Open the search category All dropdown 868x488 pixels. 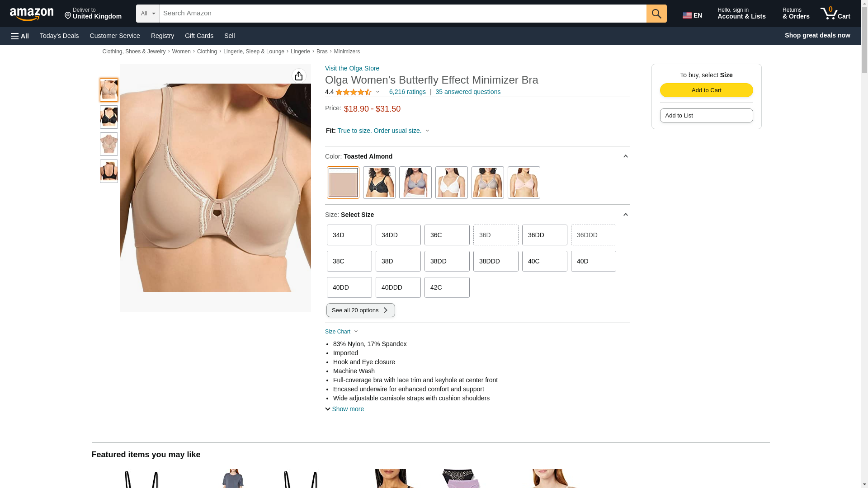[148, 14]
